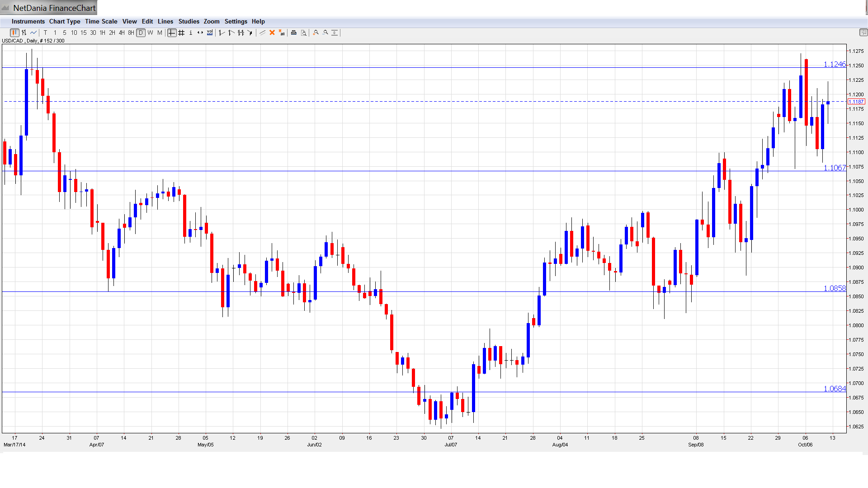The height and width of the screenshot is (488, 868).
Task: Switch to the bar (OHLC) chart icon
Action: [x=24, y=33]
